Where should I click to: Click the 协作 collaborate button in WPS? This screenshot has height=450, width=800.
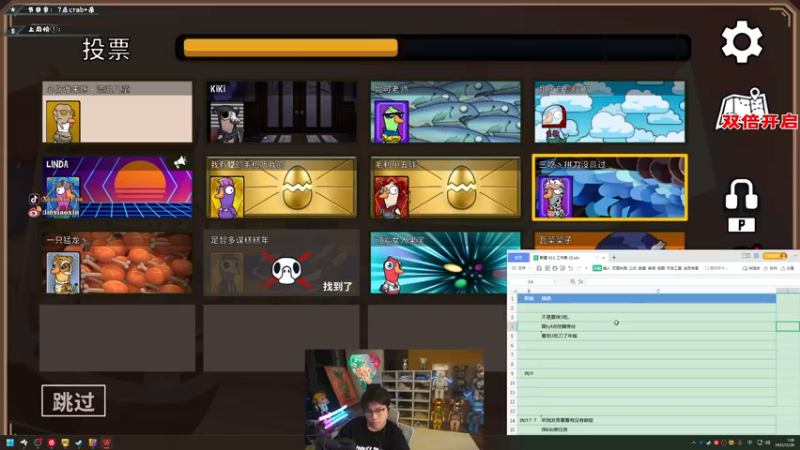click(768, 268)
